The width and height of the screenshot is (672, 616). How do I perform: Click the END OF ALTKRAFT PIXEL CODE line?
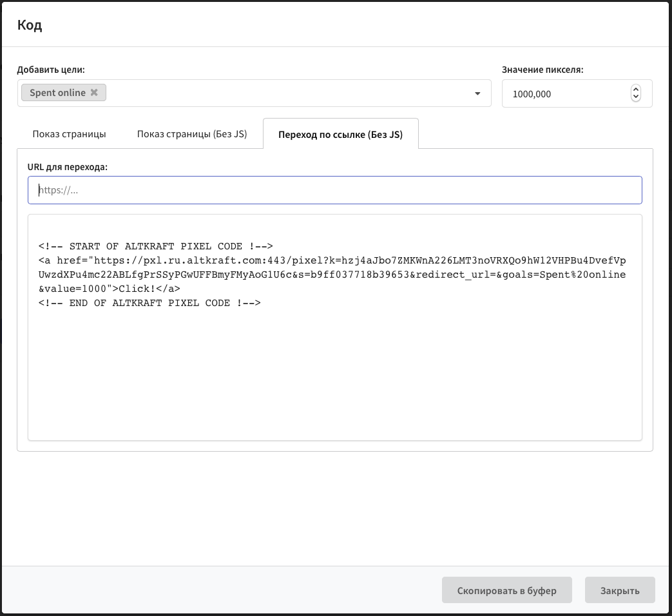(149, 303)
